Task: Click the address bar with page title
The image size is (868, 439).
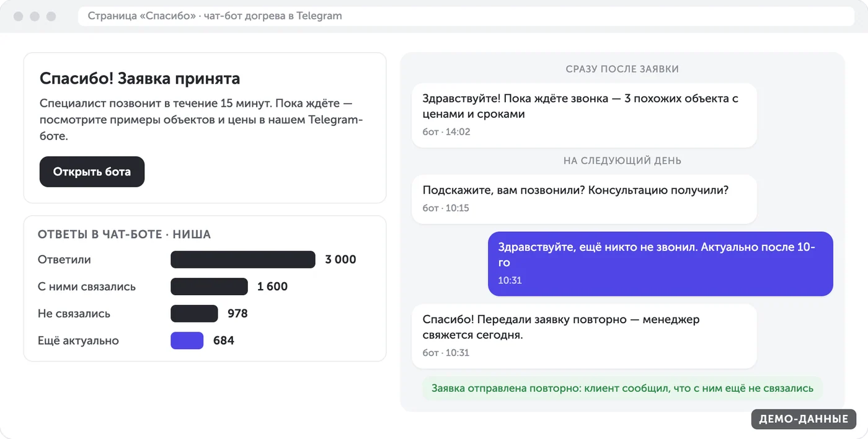Action: pyautogui.click(x=466, y=16)
